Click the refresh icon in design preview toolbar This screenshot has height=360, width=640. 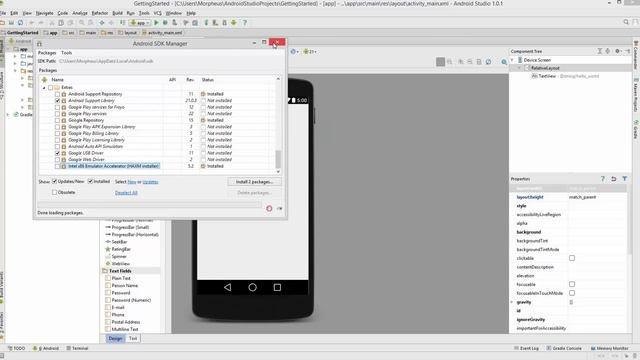[488, 62]
